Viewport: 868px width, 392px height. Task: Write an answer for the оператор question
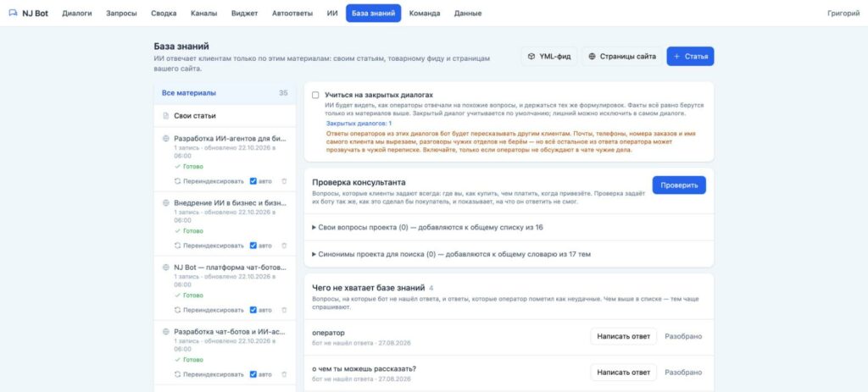tap(623, 336)
